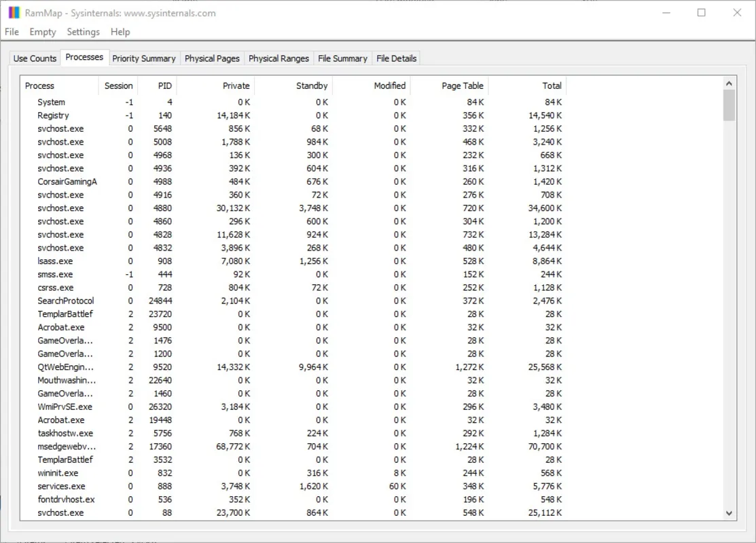Open the Physical Pages tab
The width and height of the screenshot is (756, 543).
tap(212, 58)
